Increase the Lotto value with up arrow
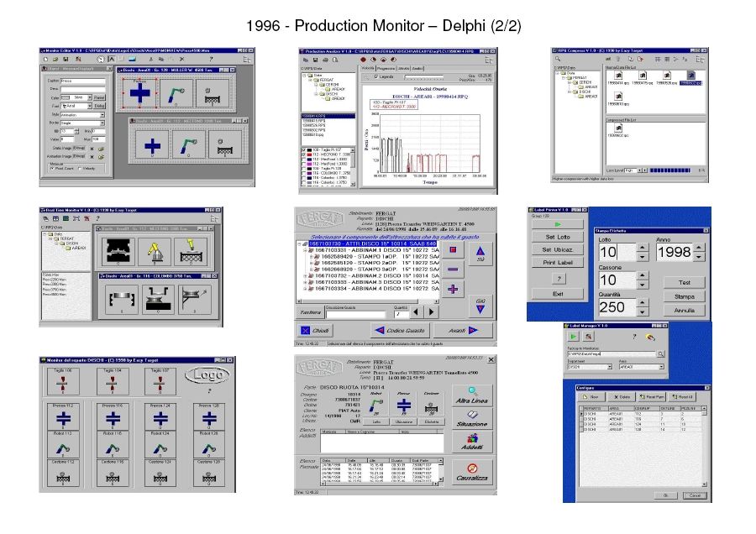This screenshot has width=756, height=534. 643,248
